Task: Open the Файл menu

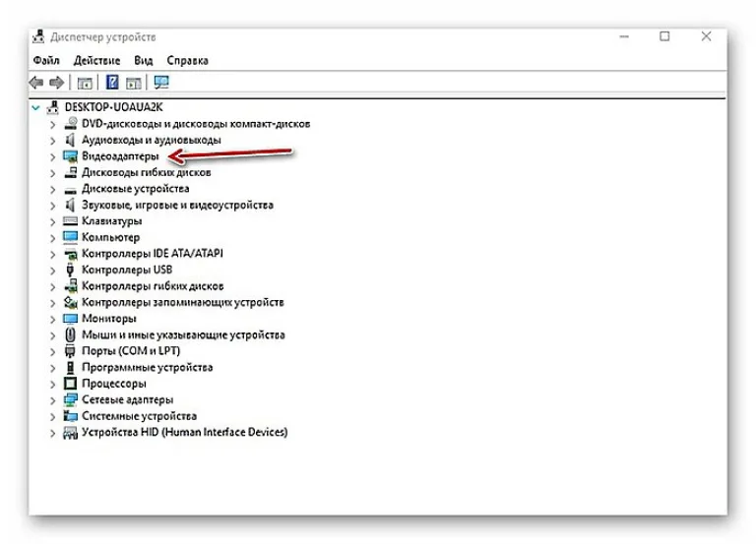Action: pyautogui.click(x=46, y=60)
